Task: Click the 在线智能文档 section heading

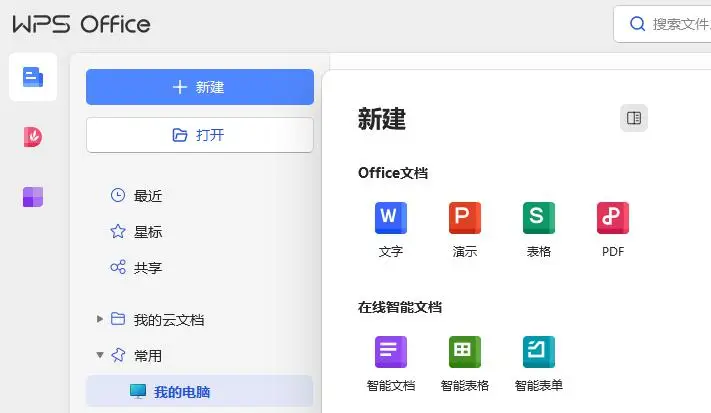Action: [x=399, y=307]
